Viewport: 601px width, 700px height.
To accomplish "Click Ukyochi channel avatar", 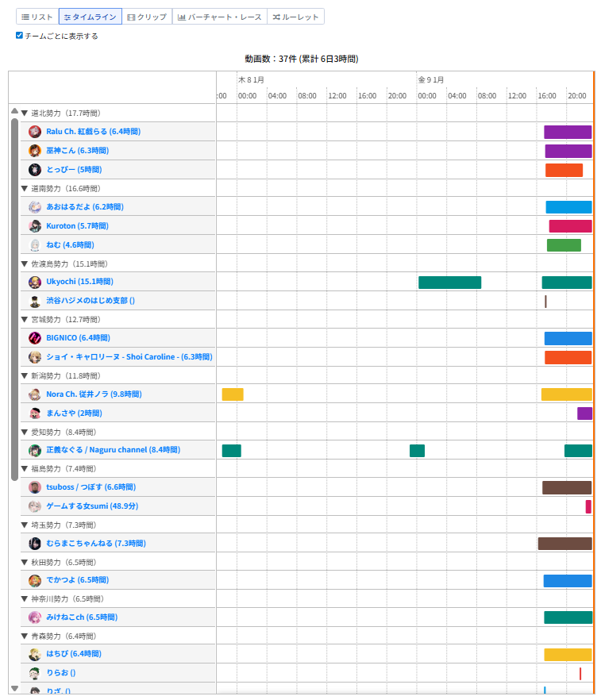I will (35, 283).
